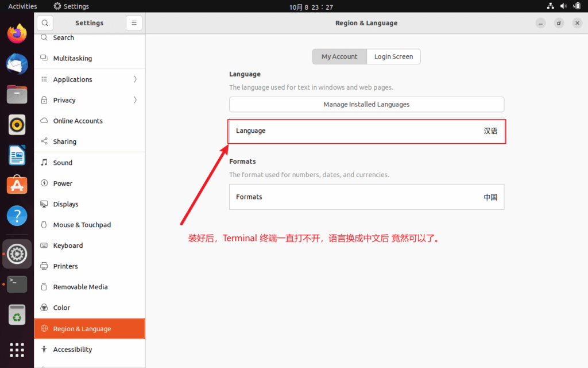The width and height of the screenshot is (588, 368).
Task: Open the Activities overview
Action: [22, 6]
